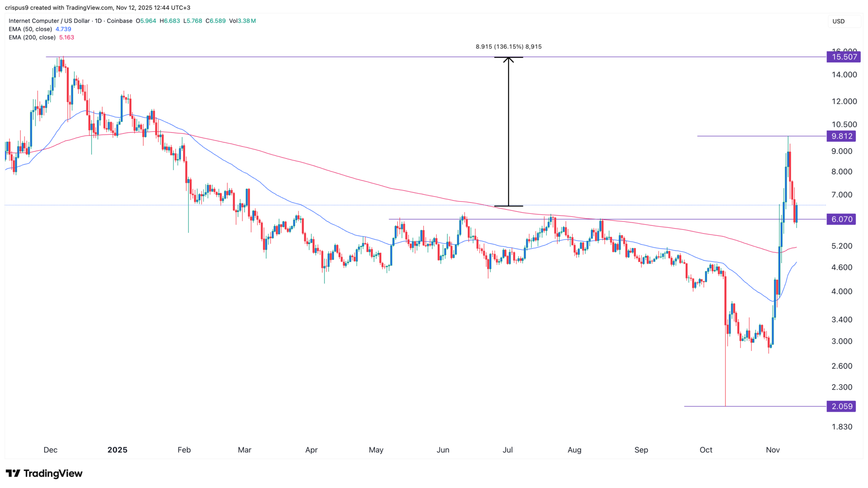Select the EMA 200 indicator legend
868x488 pixels.
[32, 37]
